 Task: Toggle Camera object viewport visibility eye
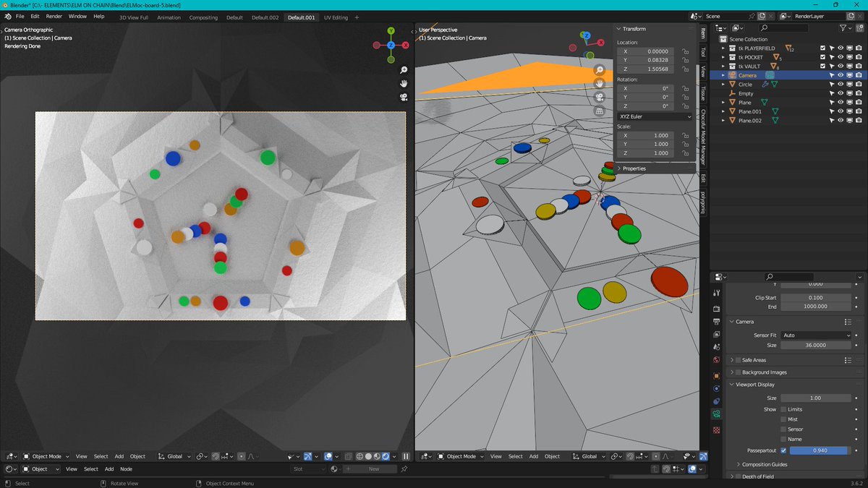coord(841,75)
